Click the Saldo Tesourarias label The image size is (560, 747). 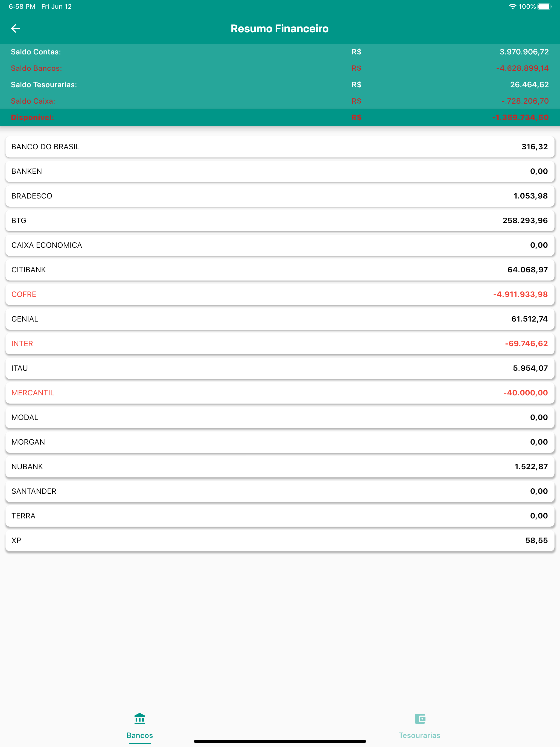(44, 85)
